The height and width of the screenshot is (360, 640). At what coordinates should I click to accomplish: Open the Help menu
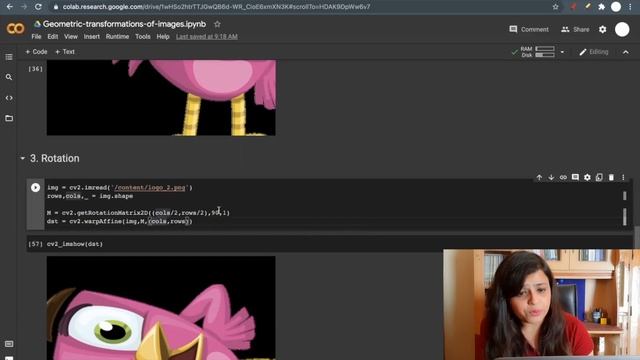[x=163, y=36]
